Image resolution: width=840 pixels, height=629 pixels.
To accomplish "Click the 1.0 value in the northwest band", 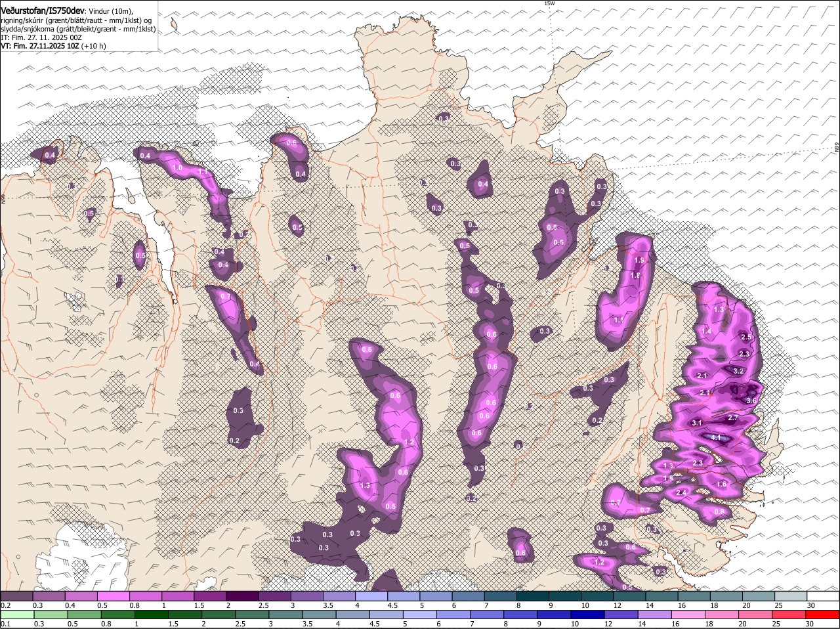I will (x=177, y=168).
